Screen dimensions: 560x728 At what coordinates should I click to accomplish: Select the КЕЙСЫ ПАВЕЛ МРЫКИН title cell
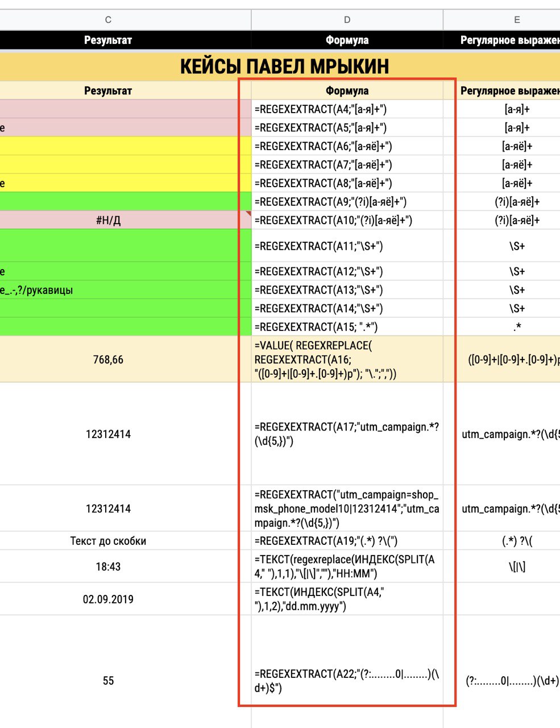[x=280, y=65]
